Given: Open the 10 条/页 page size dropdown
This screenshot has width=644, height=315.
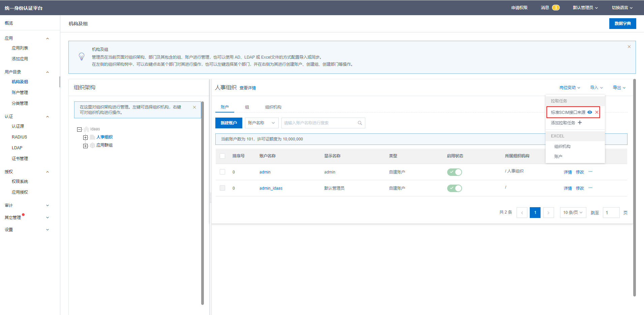Looking at the screenshot, I should tap(573, 213).
